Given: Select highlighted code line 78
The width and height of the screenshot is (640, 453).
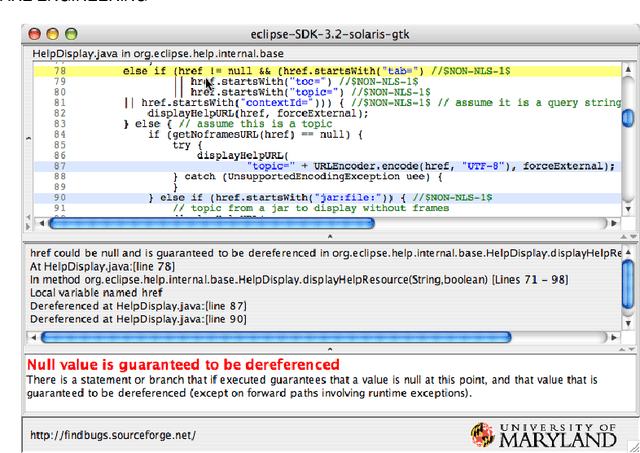Looking at the screenshot, I should pos(327,71).
